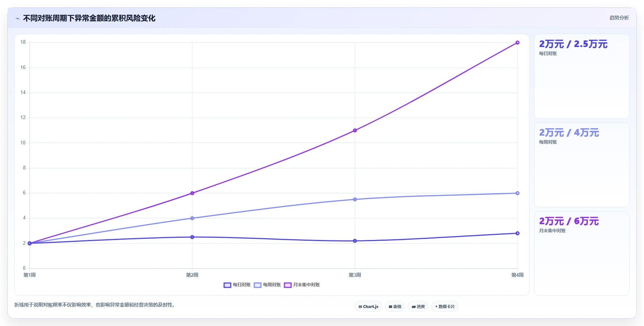Click the 月末集中对账 point at 第3周
Image resolution: width=644 pixels, height=326 pixels.
(355, 130)
